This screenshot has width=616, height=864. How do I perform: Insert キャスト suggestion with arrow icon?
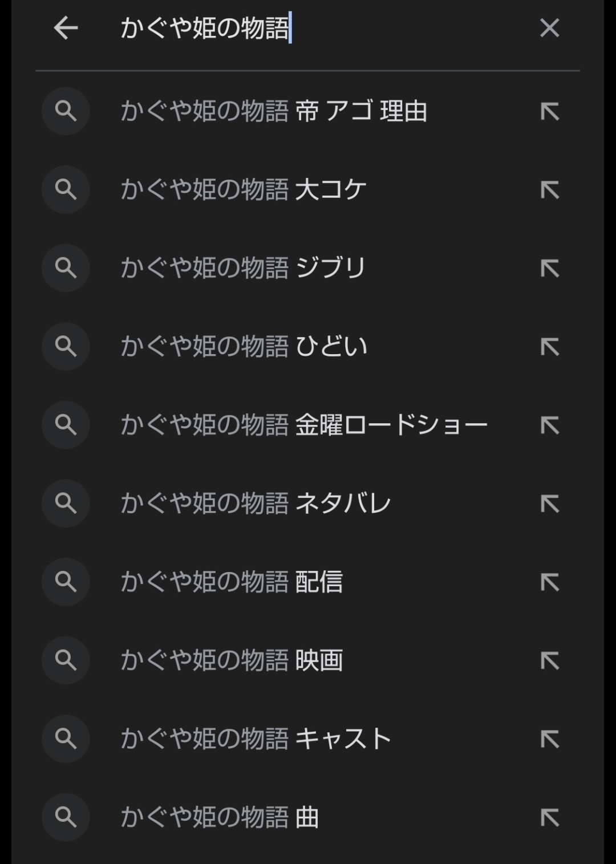(549, 739)
